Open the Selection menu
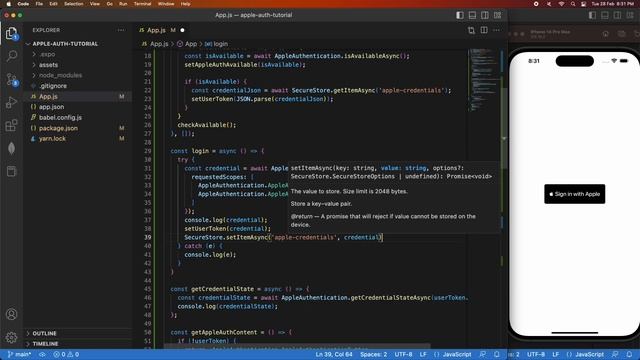Viewport: 640px width, 360px height. pos(73,4)
